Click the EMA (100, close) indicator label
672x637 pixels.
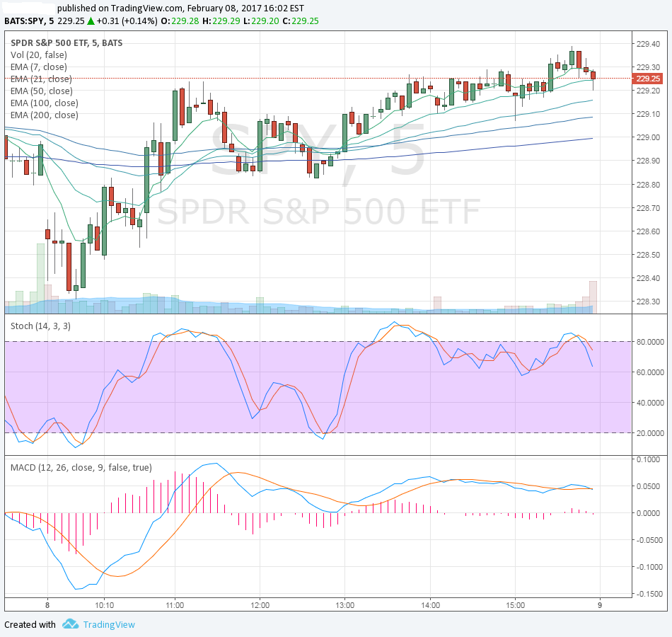click(44, 103)
